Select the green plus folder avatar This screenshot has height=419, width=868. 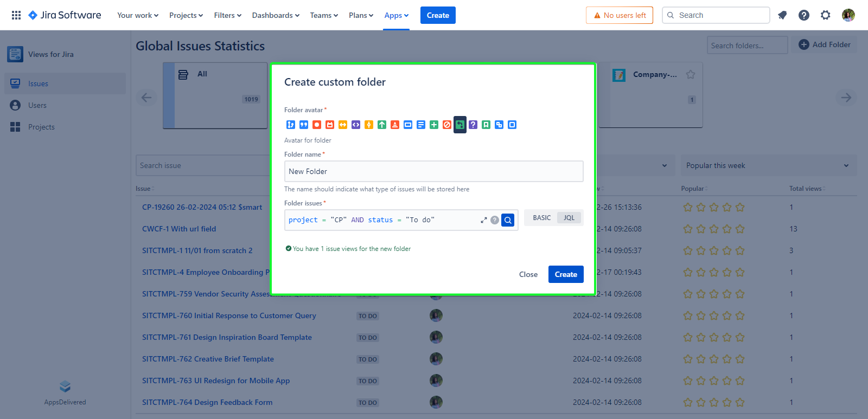434,125
